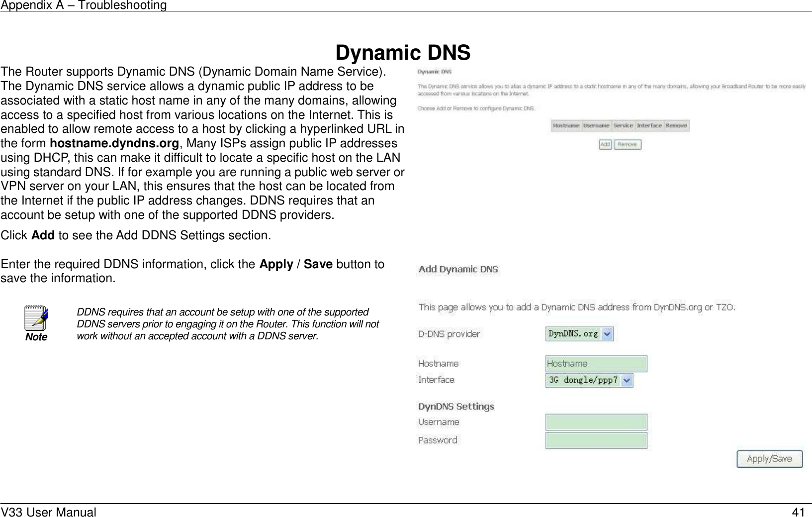Click the Username column header in the table
812x517 pixels.
tap(597, 126)
